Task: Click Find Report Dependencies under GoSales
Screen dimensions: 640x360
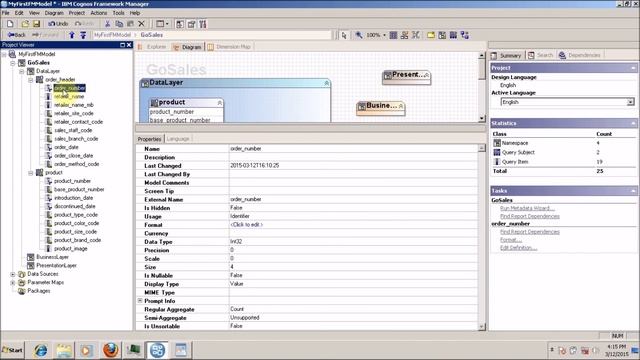Action: point(530,216)
